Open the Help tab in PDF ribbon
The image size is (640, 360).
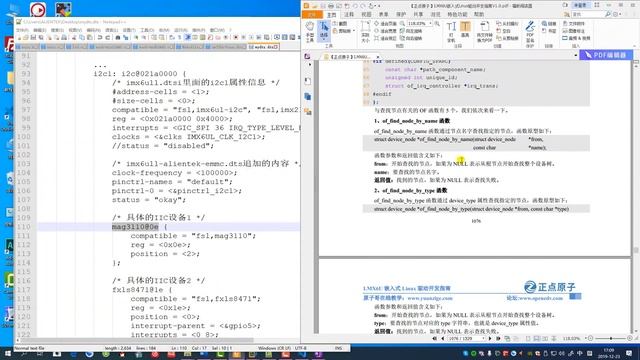pos(479,15)
